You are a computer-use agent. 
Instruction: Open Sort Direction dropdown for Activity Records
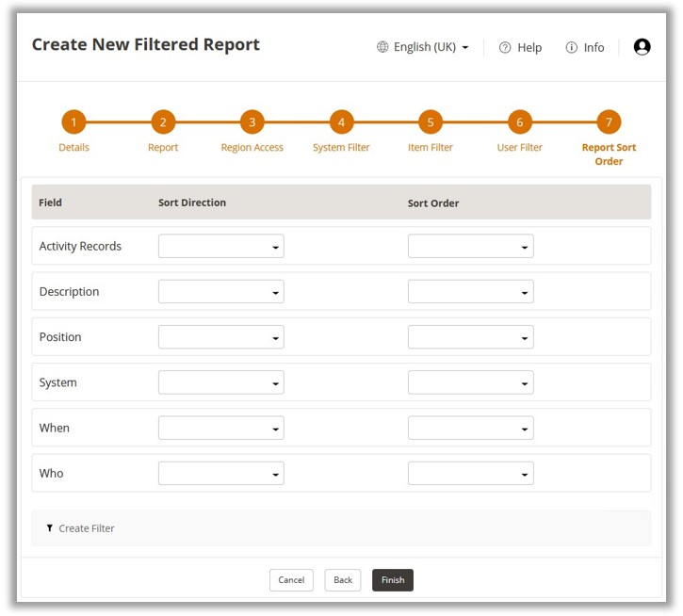click(221, 247)
